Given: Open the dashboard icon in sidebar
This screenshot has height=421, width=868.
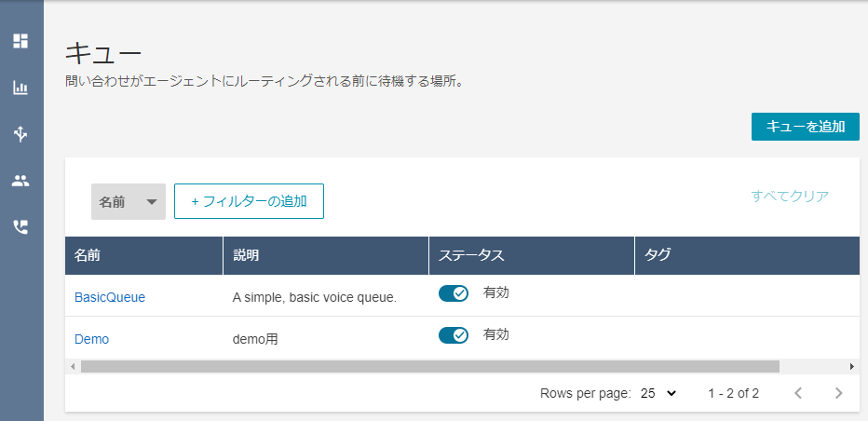Looking at the screenshot, I should tap(20, 41).
